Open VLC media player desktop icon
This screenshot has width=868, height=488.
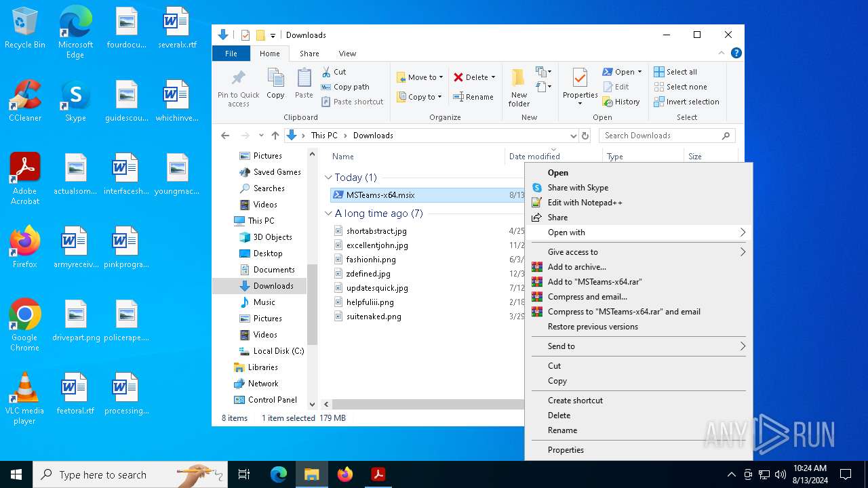coord(25,399)
